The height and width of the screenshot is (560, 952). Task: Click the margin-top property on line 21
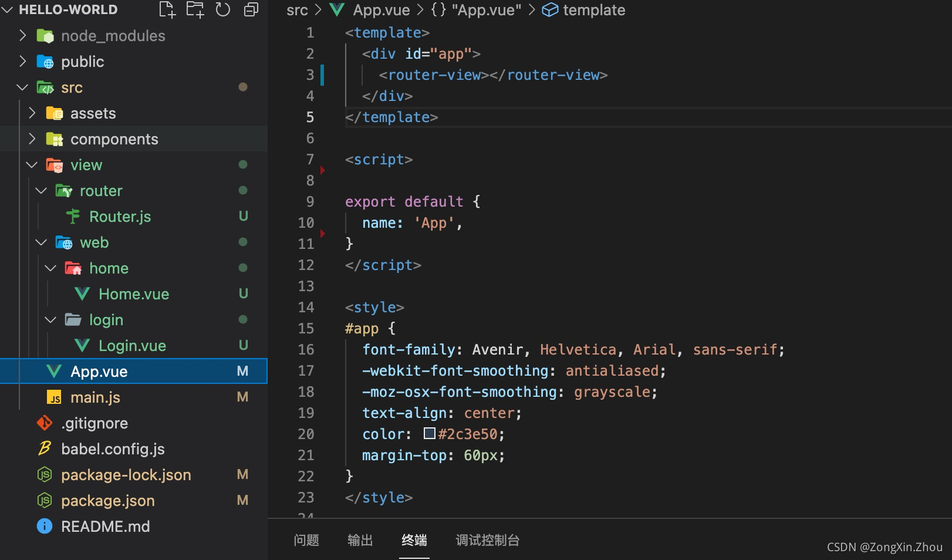(404, 456)
